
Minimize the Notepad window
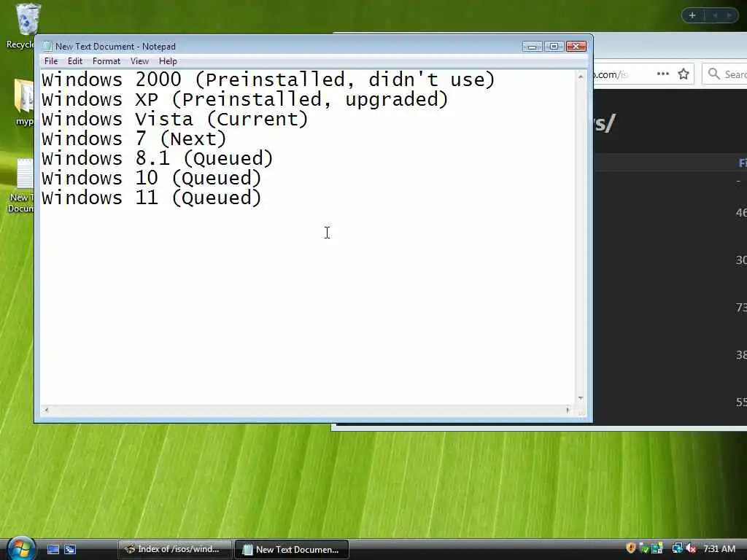point(532,46)
